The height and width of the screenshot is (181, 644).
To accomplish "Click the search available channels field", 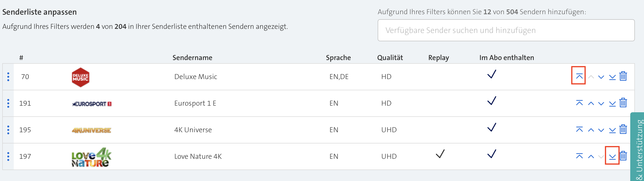I will click(x=506, y=30).
